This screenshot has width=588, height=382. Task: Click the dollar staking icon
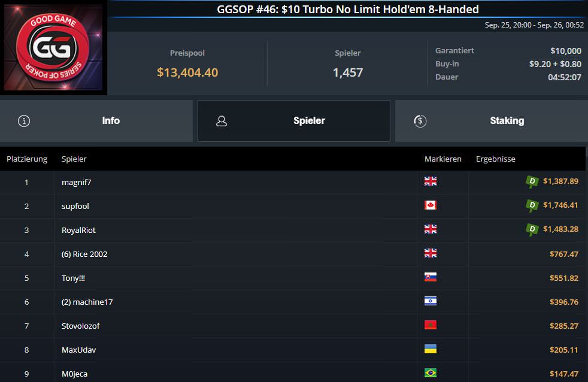click(x=420, y=121)
